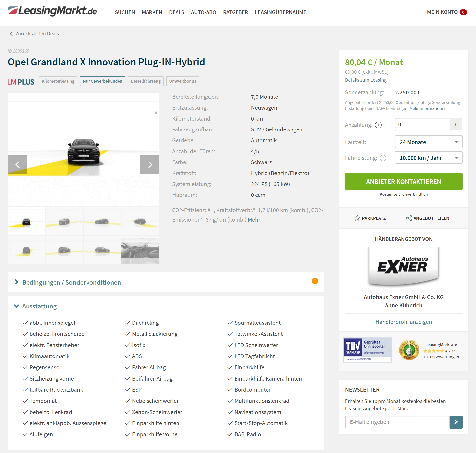Click the Parkplatz star icon
The image size is (476, 453).
pyautogui.click(x=357, y=218)
